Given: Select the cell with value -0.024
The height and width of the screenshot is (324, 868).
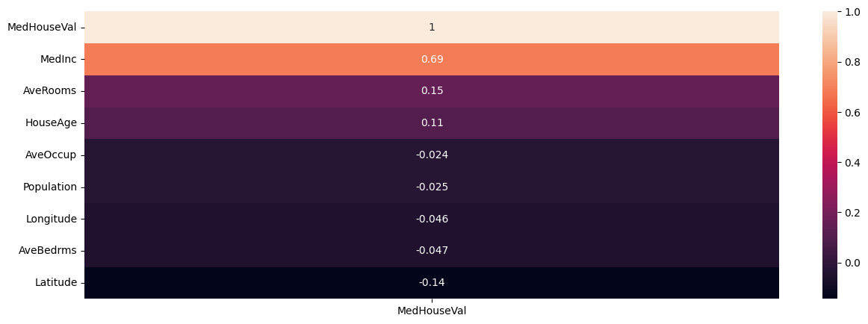Looking at the screenshot, I should 432,155.
